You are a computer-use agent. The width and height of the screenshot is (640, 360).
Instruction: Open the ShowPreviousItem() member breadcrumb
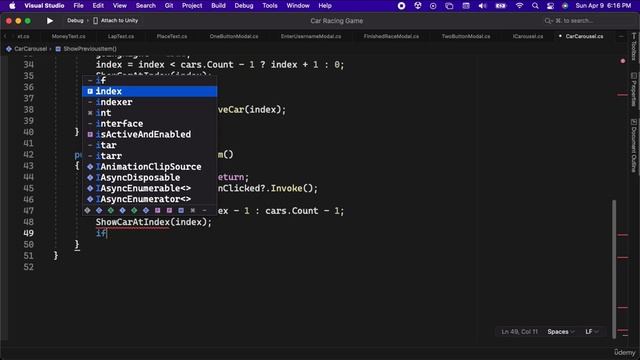[x=86, y=49]
